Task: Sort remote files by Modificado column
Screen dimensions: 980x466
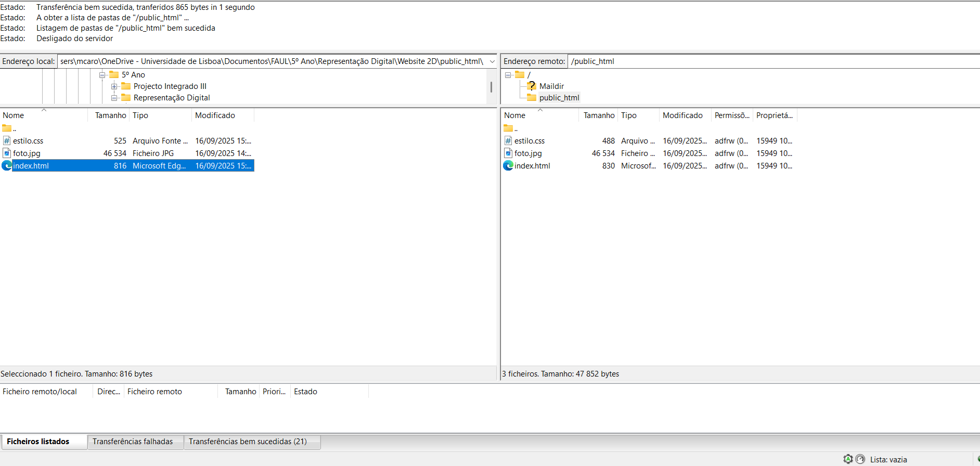Action: pos(682,115)
